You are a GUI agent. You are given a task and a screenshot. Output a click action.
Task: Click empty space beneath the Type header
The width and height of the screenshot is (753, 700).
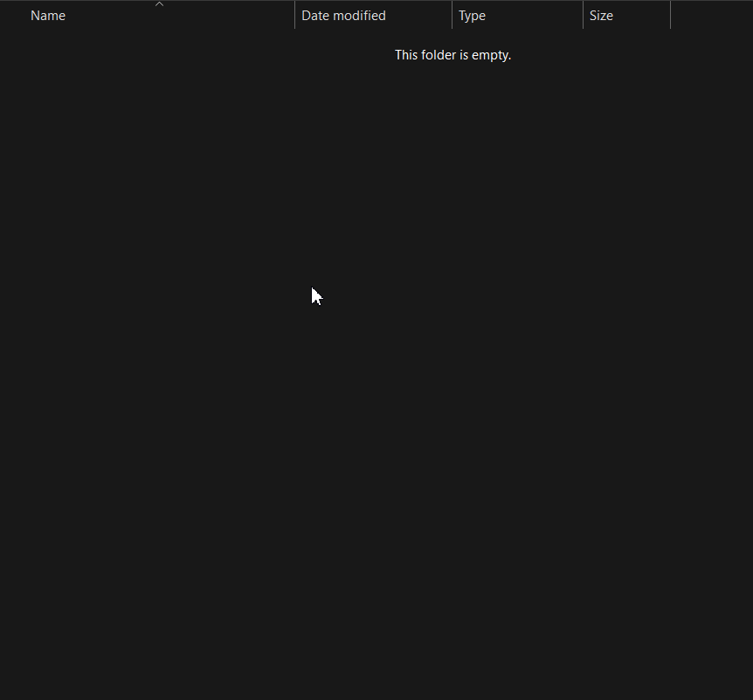click(x=517, y=175)
